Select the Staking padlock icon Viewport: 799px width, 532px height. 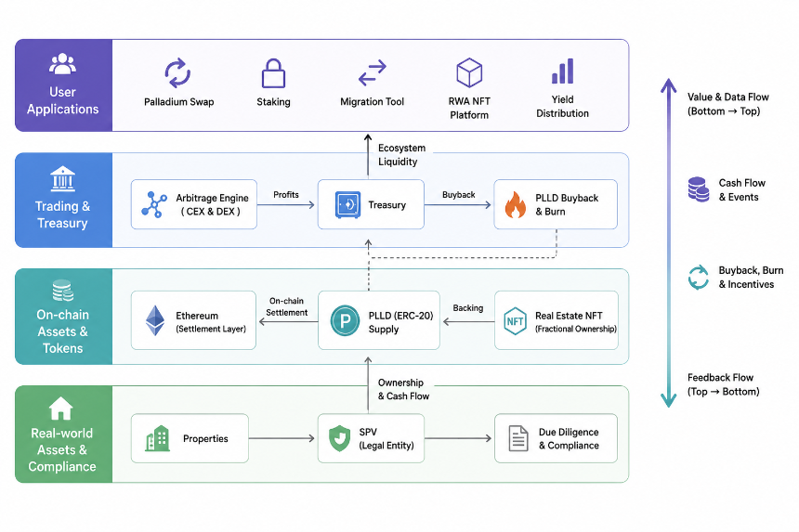[273, 72]
